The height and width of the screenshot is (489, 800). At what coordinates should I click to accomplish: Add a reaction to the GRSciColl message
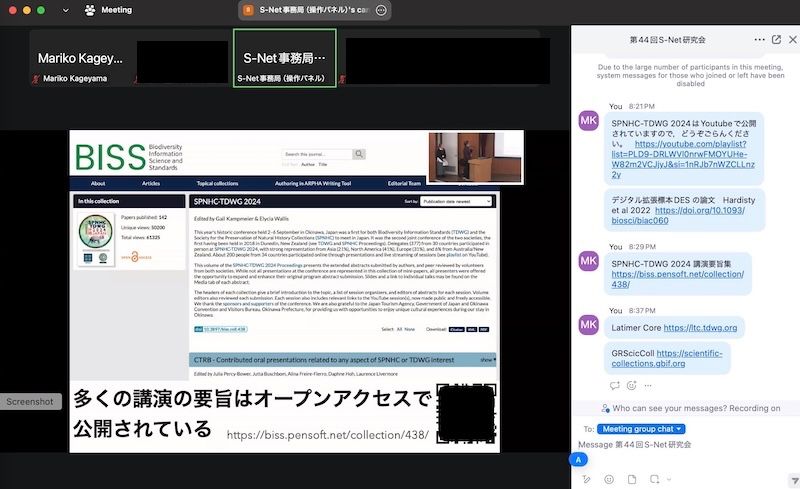click(632, 385)
